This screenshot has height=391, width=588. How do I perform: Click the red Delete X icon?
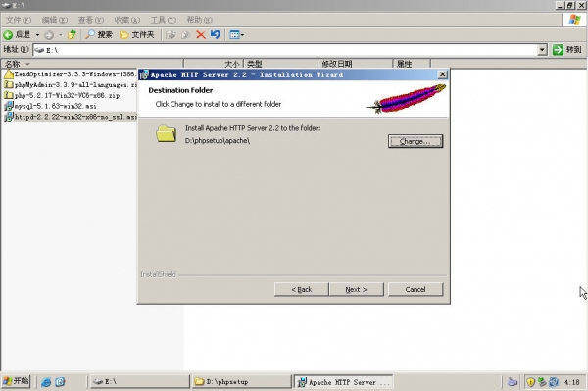tap(201, 35)
